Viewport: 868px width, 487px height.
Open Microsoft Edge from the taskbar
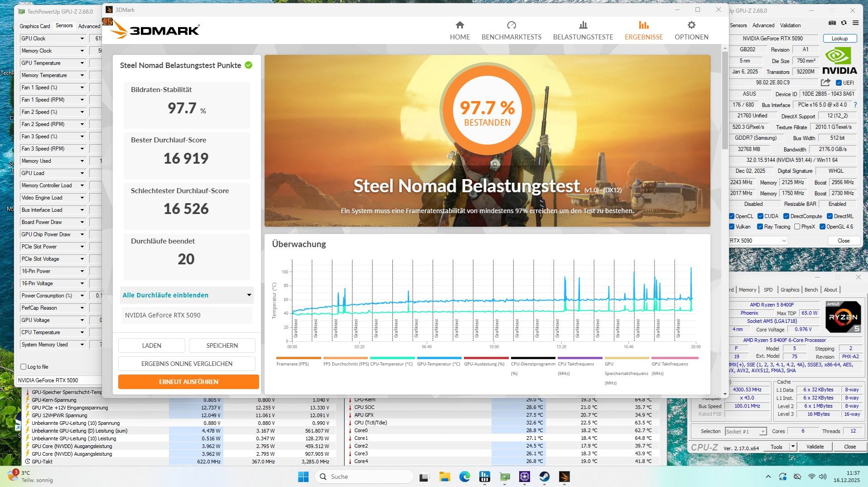point(465,477)
